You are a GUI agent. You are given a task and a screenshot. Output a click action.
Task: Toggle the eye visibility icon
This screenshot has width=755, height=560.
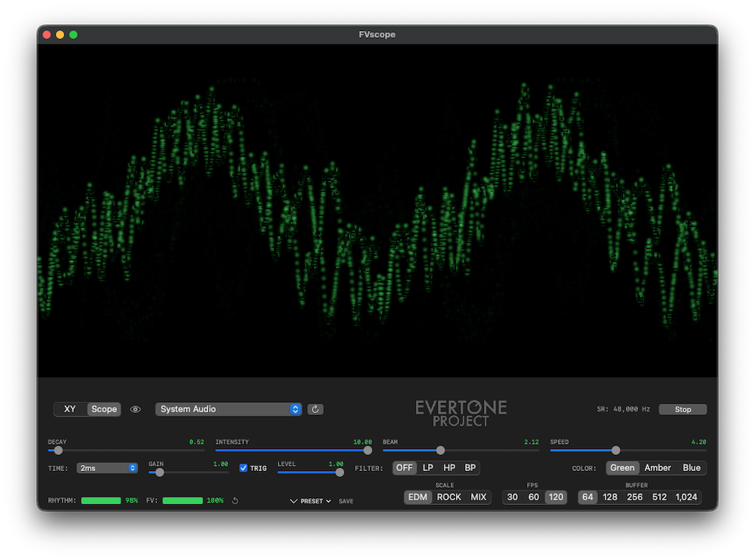(136, 409)
